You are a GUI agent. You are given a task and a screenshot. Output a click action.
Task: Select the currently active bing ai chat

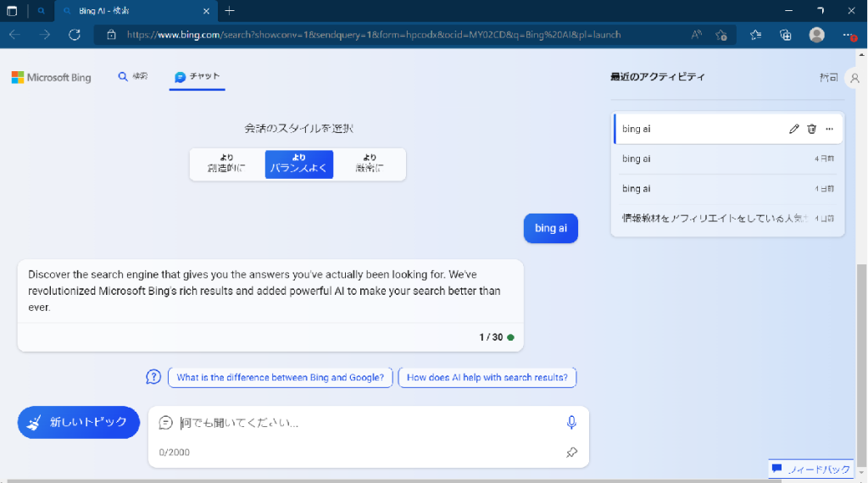(x=728, y=129)
